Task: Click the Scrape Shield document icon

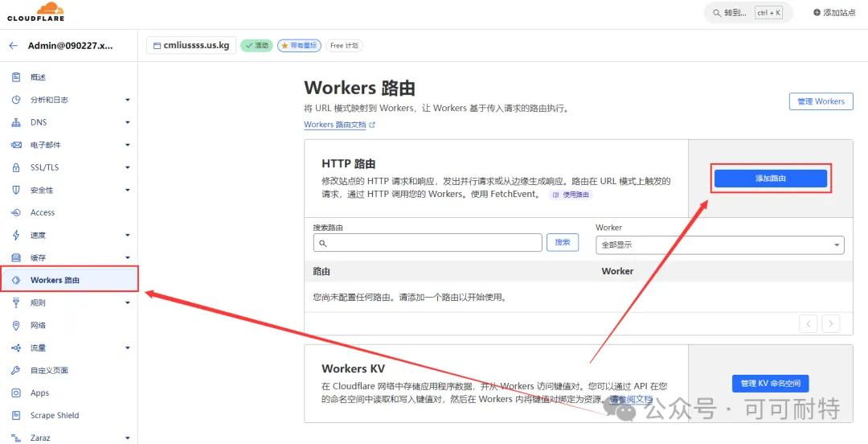Action: click(16, 415)
